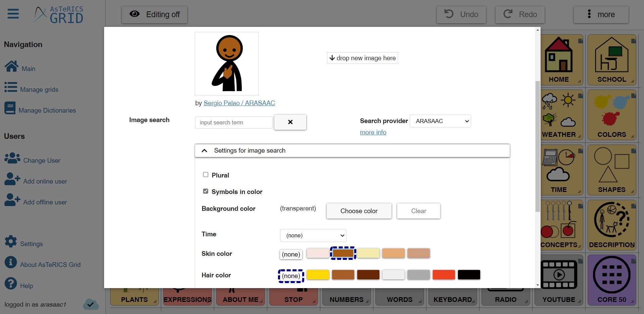Click the CORE 50 grid tile

611,280
